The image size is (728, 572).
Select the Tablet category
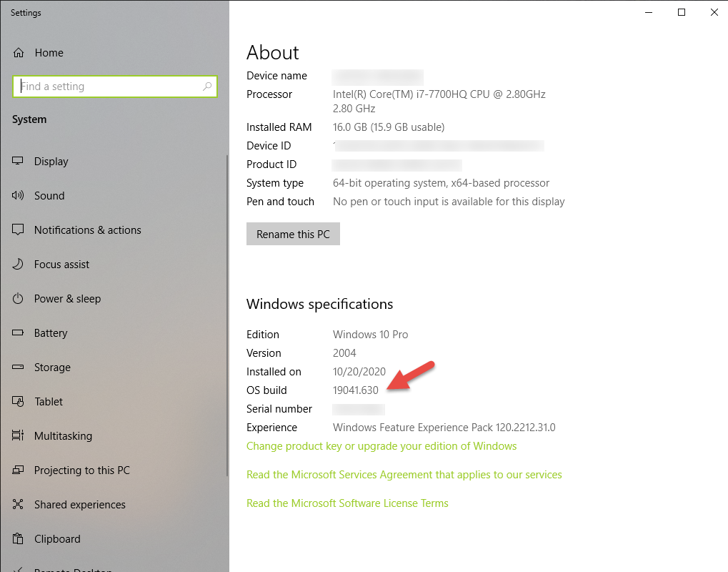point(49,401)
